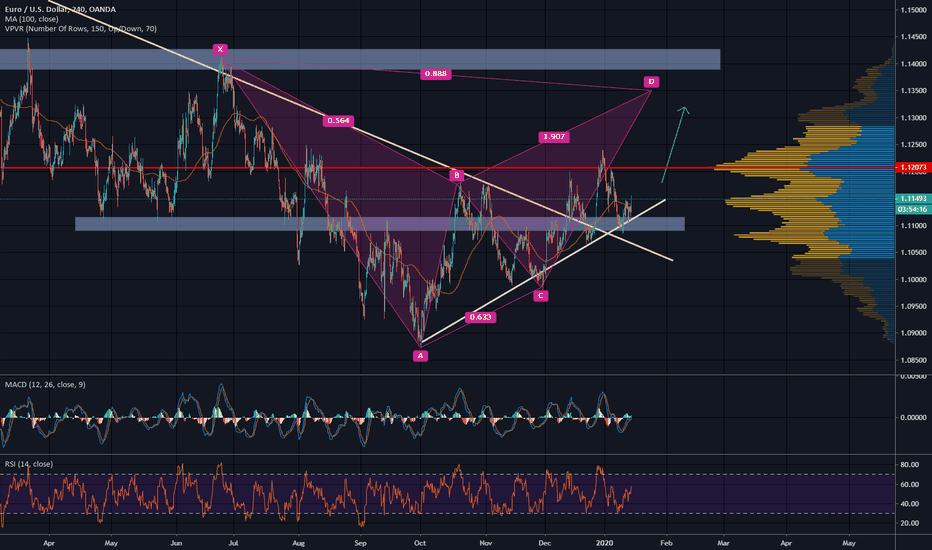Click the MACD (12, 26, close, 9) label
Image resolution: width=932 pixels, height=550 pixels.
pos(49,384)
